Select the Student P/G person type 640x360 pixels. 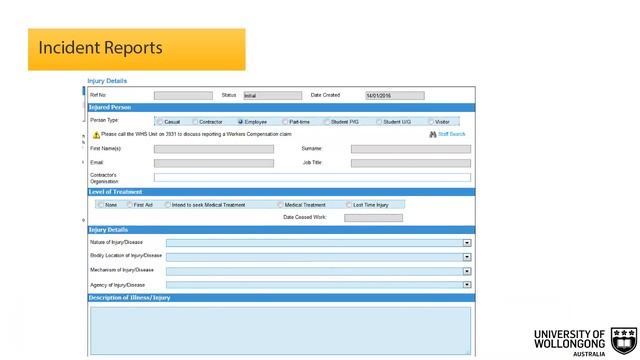tap(327, 122)
